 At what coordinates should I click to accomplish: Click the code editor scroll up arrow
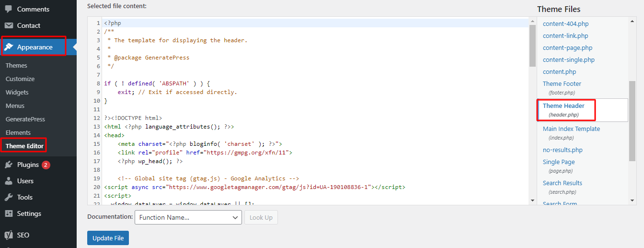click(x=532, y=20)
